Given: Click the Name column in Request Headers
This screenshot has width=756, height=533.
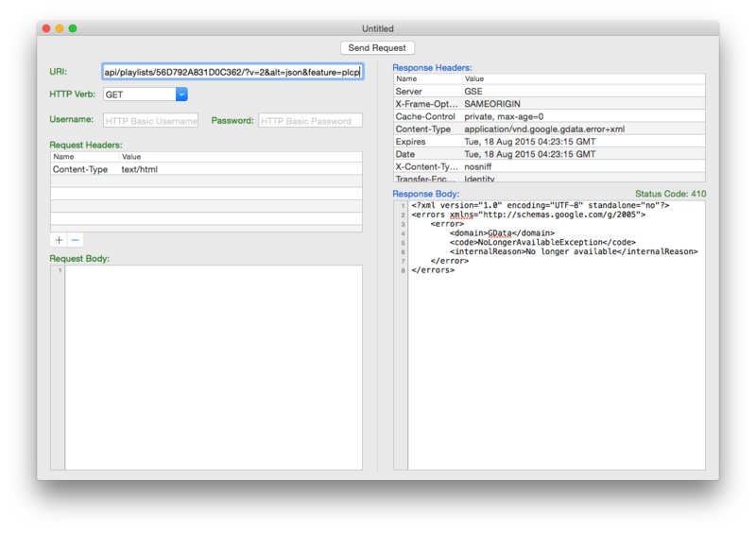Looking at the screenshot, I should [x=85, y=157].
